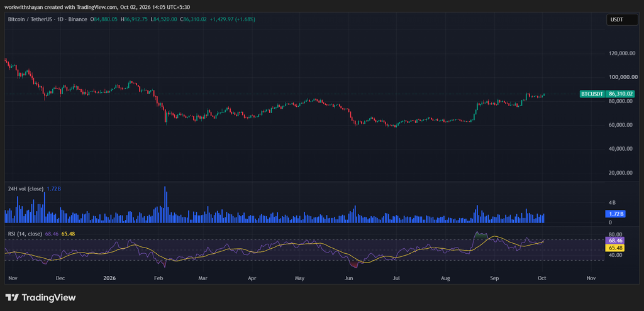Screen dimensions: 644x311
Task: Click the 80,000.00 price axis label
Action: coord(620,101)
